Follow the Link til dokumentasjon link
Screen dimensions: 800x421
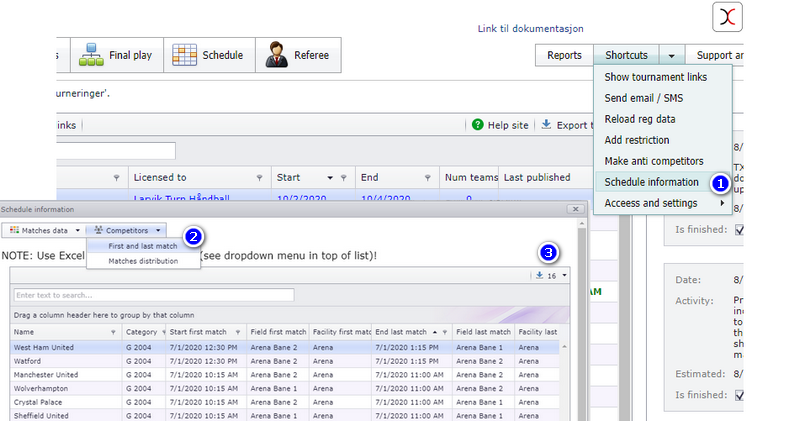(530, 29)
